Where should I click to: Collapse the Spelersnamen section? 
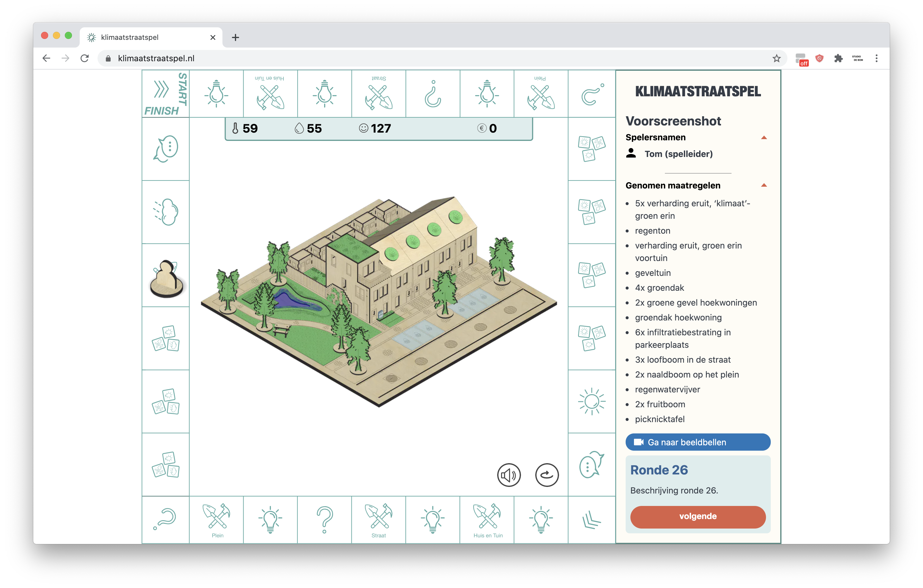(x=764, y=138)
